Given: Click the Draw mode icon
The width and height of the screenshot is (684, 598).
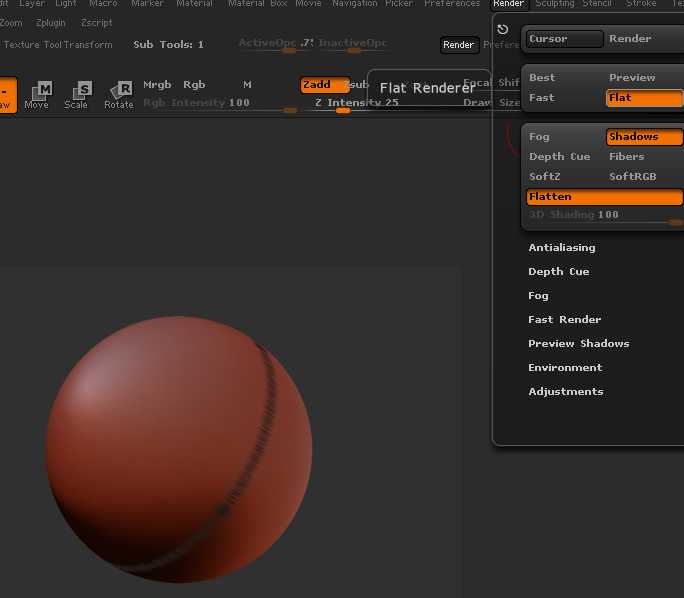Looking at the screenshot, I should pos(7,95).
